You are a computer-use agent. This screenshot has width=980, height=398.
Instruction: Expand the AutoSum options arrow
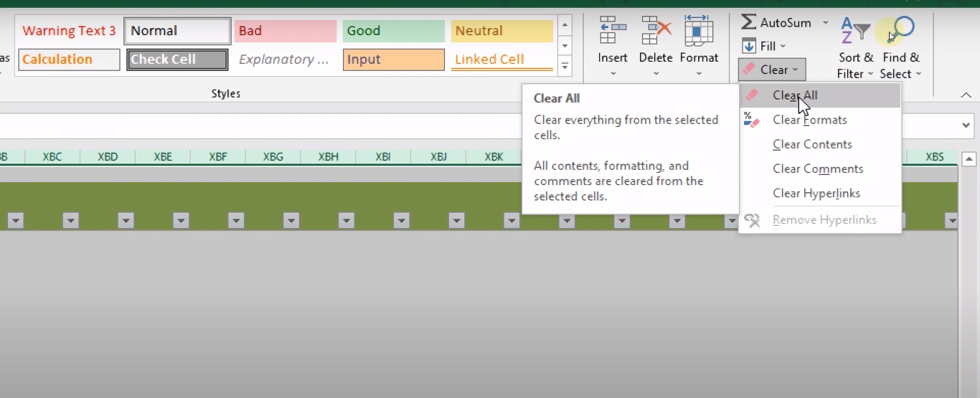(826, 23)
